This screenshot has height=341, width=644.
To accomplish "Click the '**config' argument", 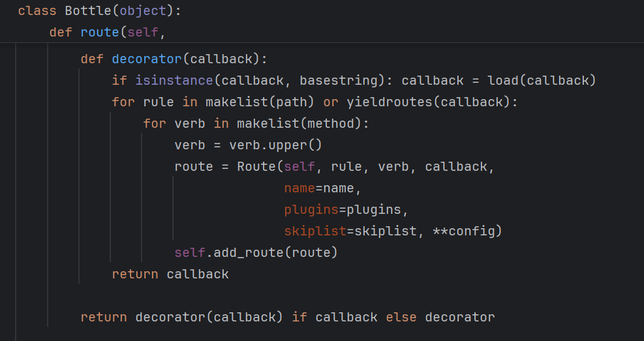I will (x=464, y=231).
